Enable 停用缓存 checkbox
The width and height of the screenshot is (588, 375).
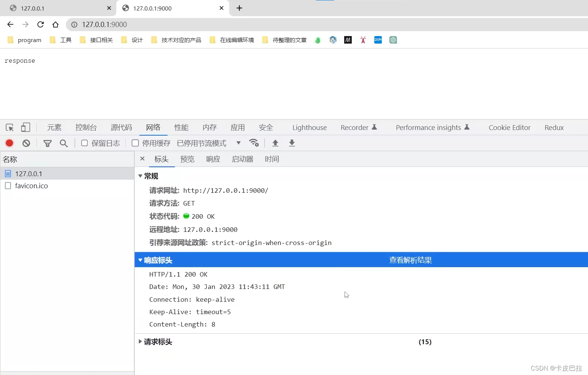(135, 143)
